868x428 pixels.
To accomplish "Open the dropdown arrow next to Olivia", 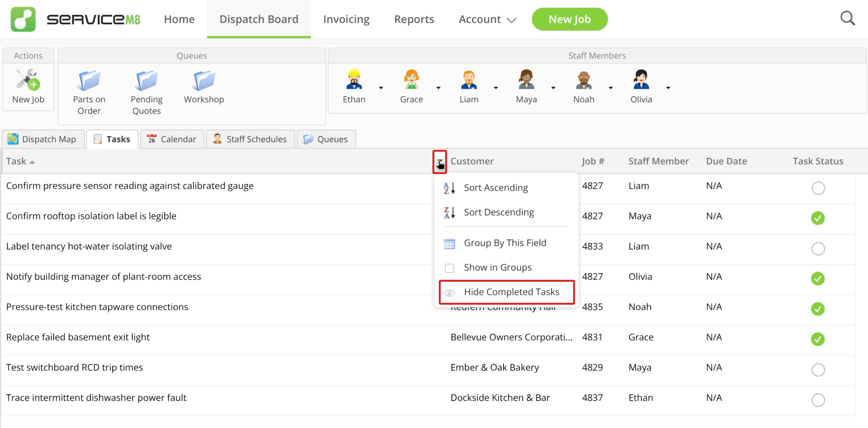I will [x=668, y=88].
